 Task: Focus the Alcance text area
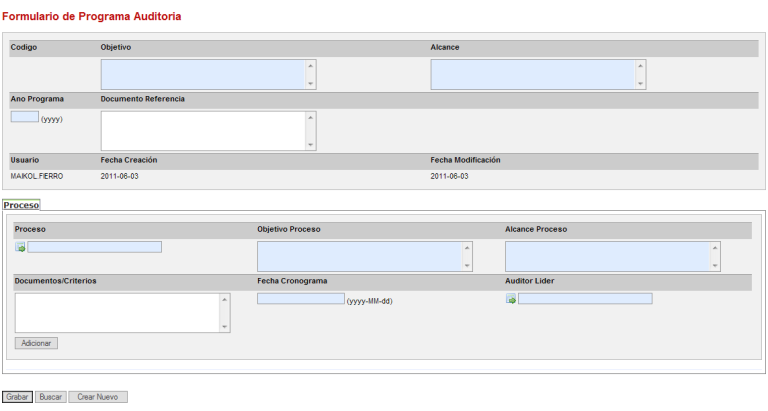pos(532,75)
